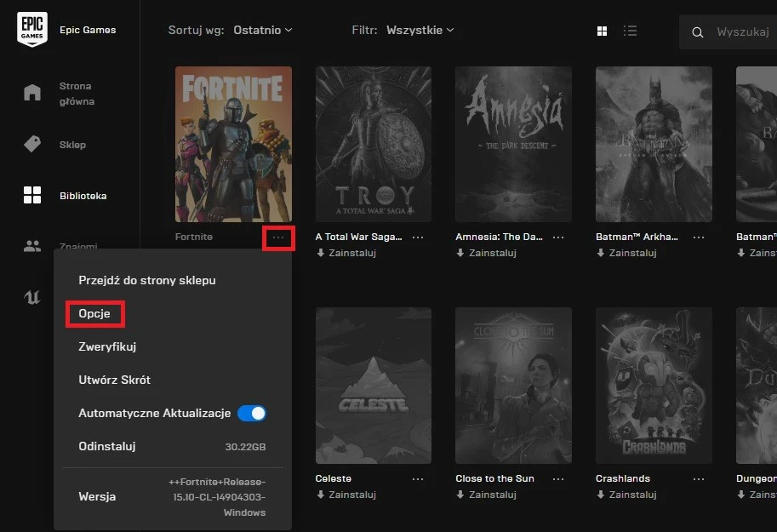Click Przejdź do strony sklepu
The width and height of the screenshot is (777, 532).
click(147, 280)
